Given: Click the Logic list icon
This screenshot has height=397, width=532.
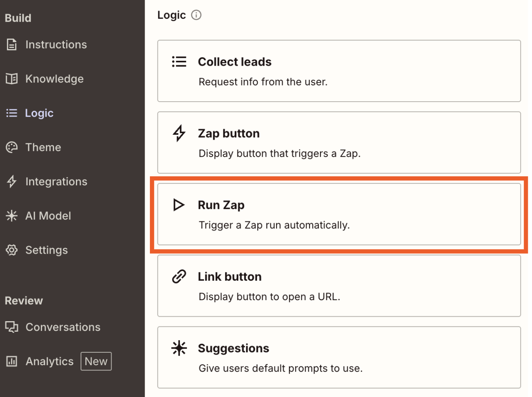Looking at the screenshot, I should click(x=12, y=113).
